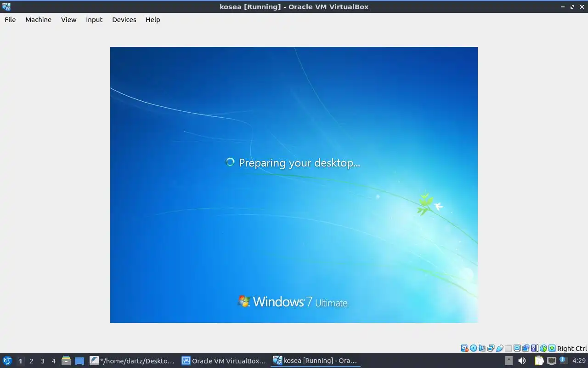Screen dimensions: 588x368
Task: Minimize the kosea VirtualBox window
Action: (x=563, y=7)
